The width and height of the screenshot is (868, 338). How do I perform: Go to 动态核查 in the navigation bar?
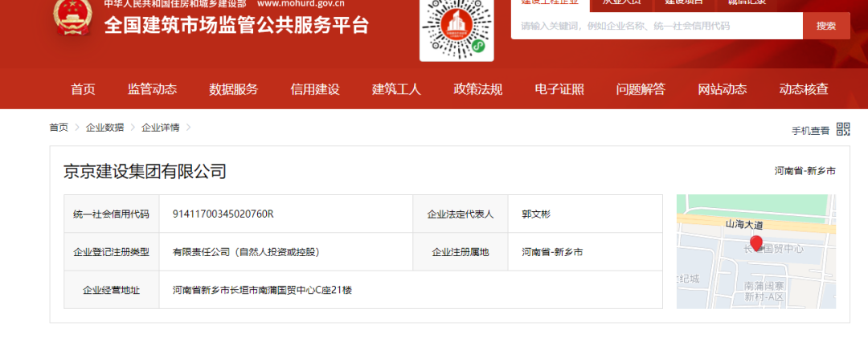pos(803,89)
